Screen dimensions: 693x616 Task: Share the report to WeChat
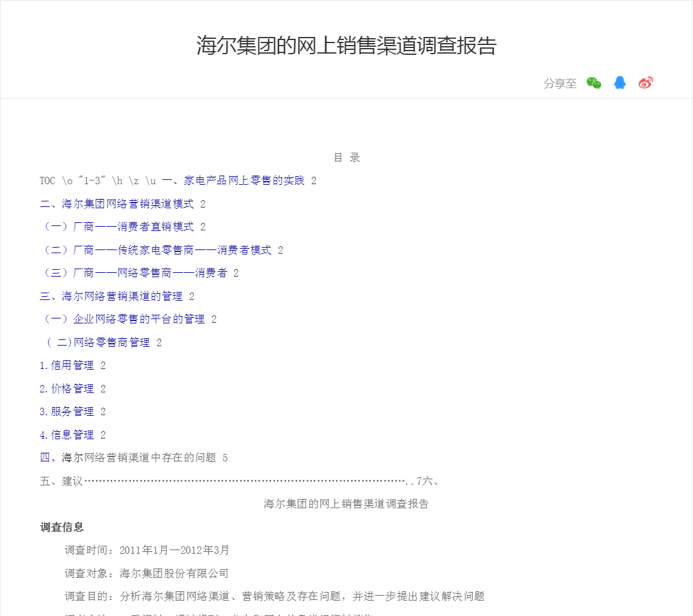(x=594, y=83)
